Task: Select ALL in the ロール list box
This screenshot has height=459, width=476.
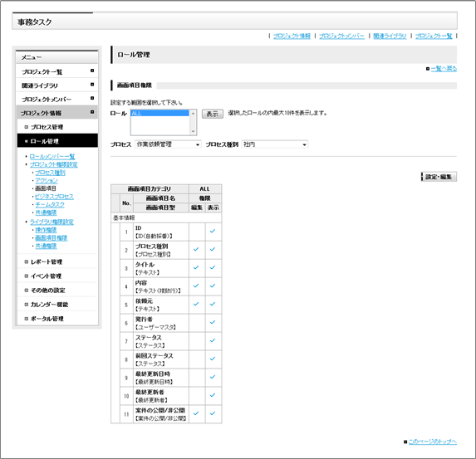Action: [160, 113]
